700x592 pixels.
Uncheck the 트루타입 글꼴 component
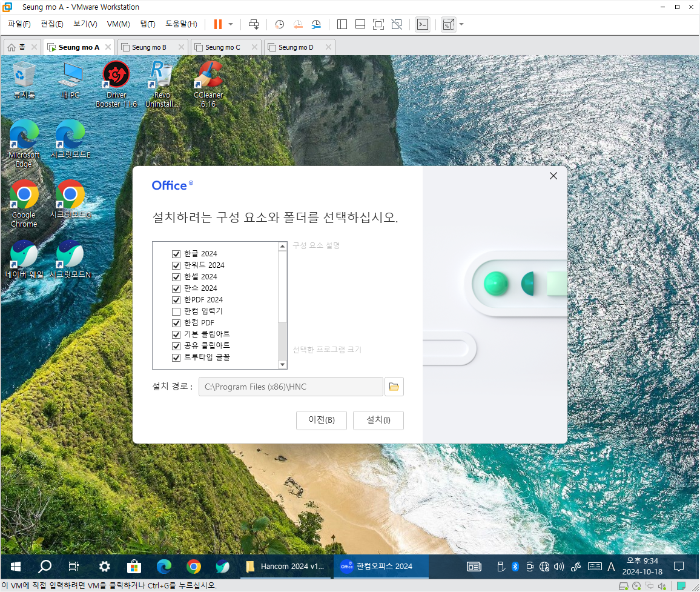[176, 358]
